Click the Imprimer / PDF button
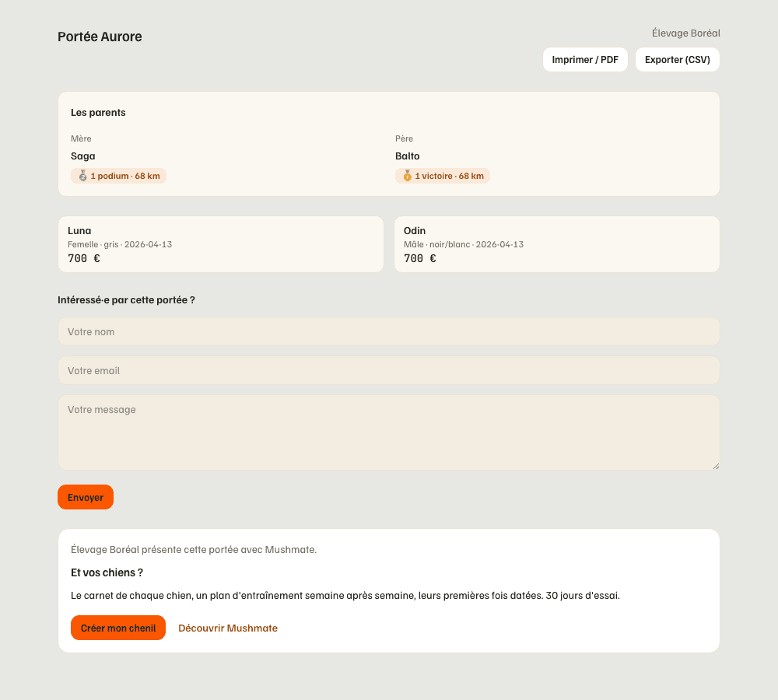The image size is (778, 700). (x=585, y=60)
